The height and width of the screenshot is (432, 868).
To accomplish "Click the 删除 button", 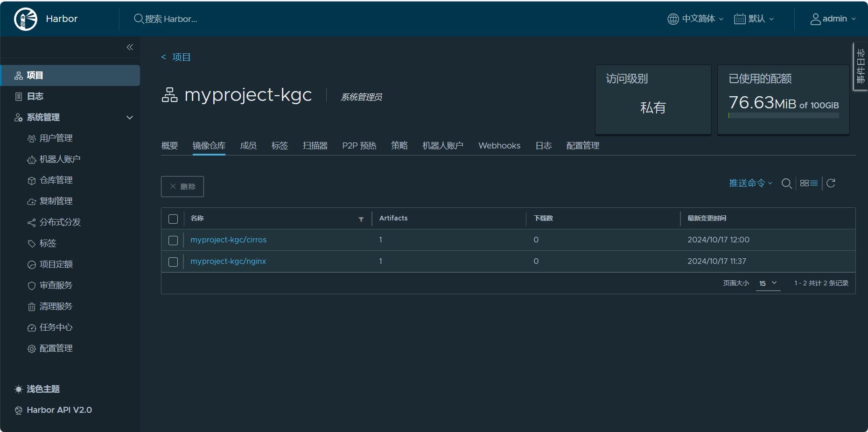I will 182,186.
